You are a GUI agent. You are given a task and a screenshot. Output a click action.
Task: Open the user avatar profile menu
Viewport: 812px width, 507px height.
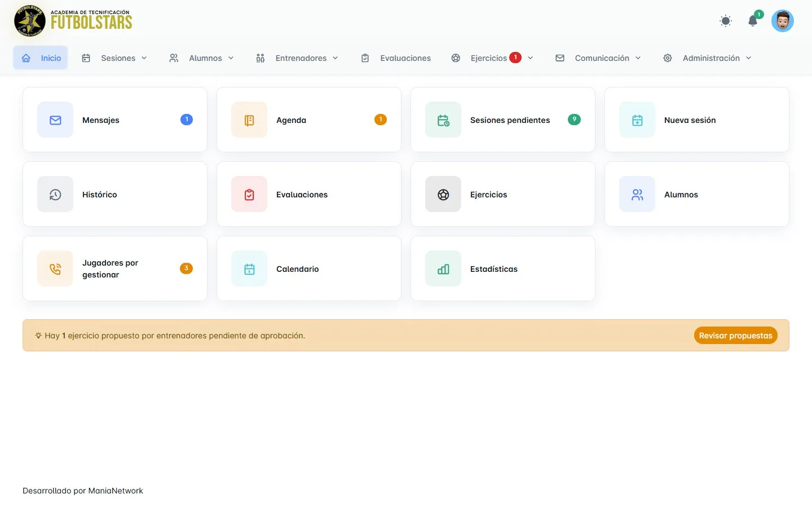coord(783,21)
